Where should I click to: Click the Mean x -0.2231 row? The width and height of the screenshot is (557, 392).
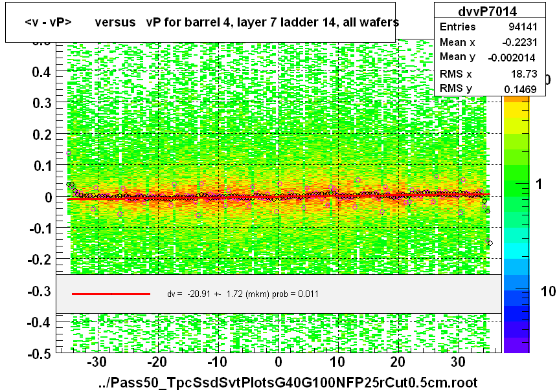(x=488, y=42)
